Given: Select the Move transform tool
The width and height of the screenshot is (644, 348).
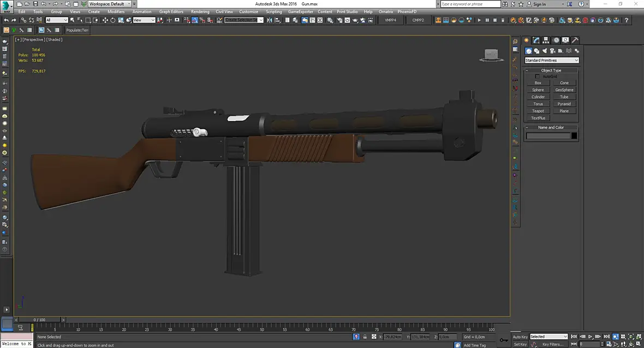Looking at the screenshot, I should tap(105, 20).
